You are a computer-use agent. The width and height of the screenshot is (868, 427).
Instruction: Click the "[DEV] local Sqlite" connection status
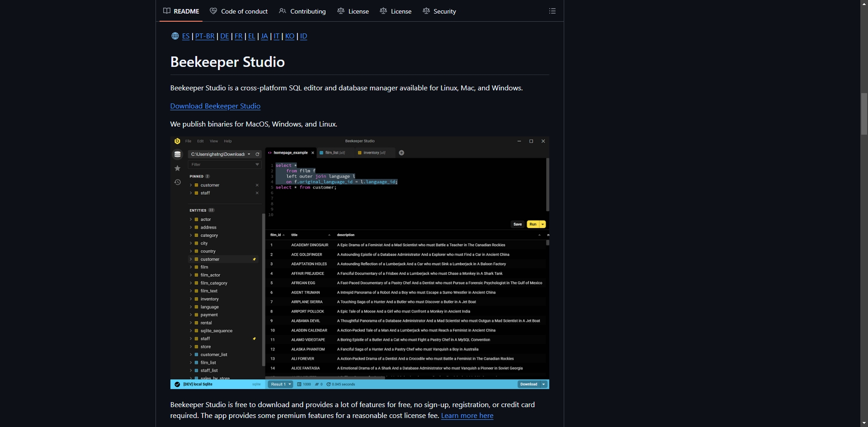tap(198, 385)
